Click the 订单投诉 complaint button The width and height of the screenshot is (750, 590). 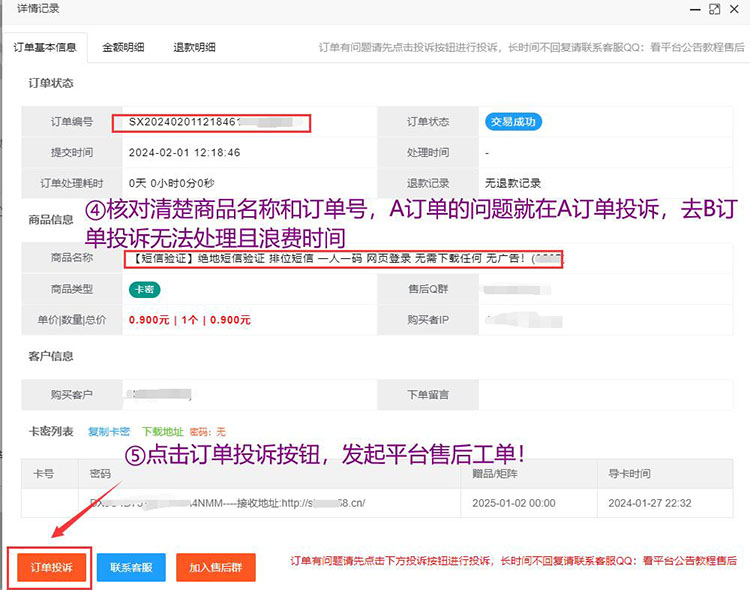(50, 567)
